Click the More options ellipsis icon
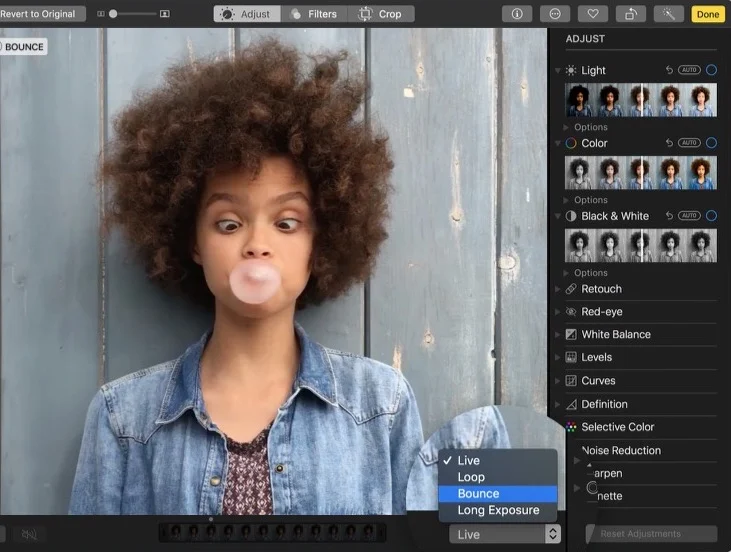Image resolution: width=731 pixels, height=552 pixels. pos(555,14)
